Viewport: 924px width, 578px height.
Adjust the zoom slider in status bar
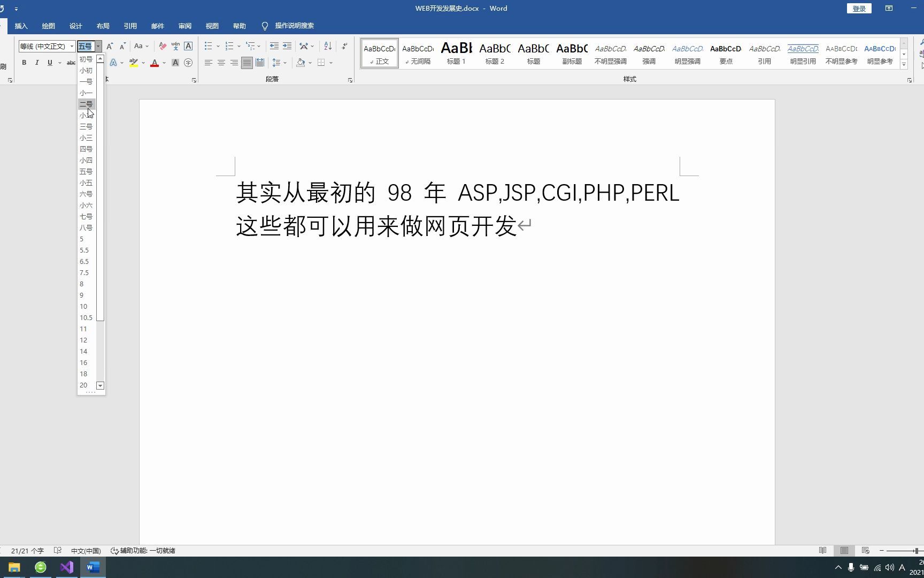[x=916, y=550]
